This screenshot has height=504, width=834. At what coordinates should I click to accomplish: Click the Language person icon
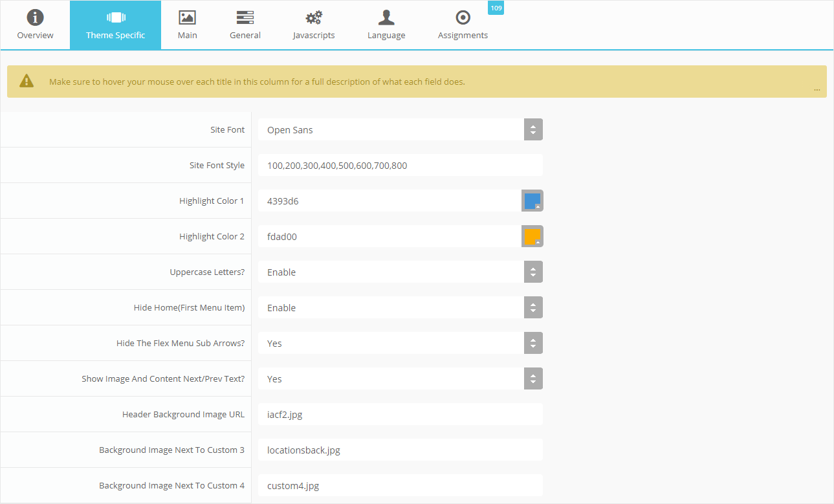click(x=386, y=17)
